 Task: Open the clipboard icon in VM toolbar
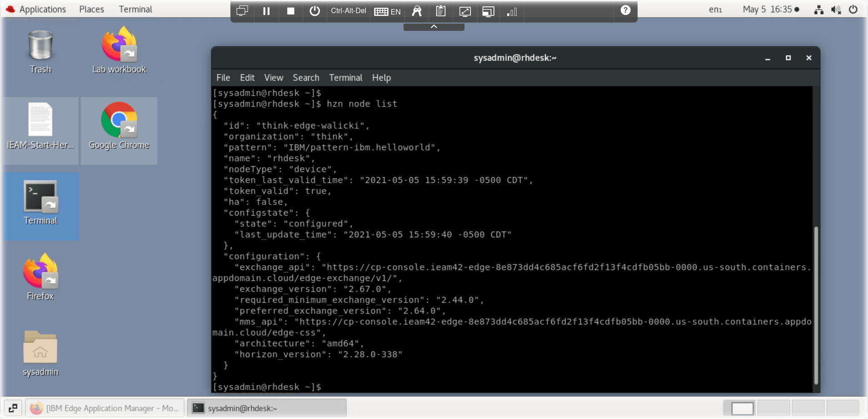point(440,11)
